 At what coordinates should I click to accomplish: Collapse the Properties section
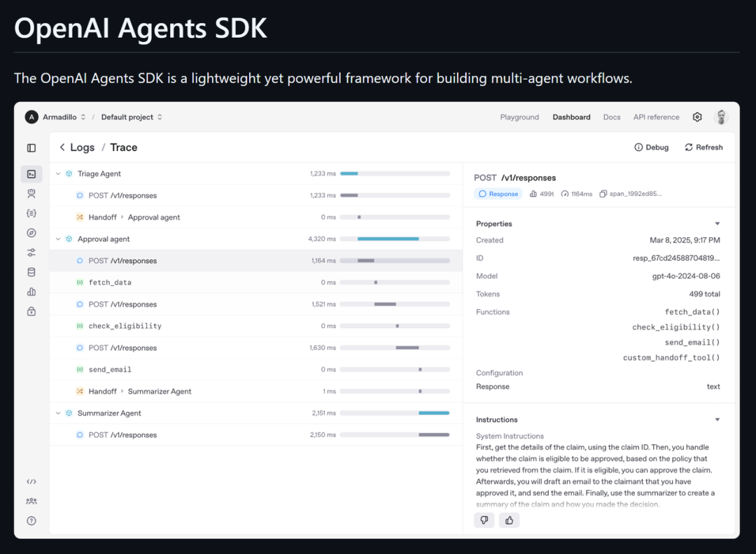coord(717,224)
